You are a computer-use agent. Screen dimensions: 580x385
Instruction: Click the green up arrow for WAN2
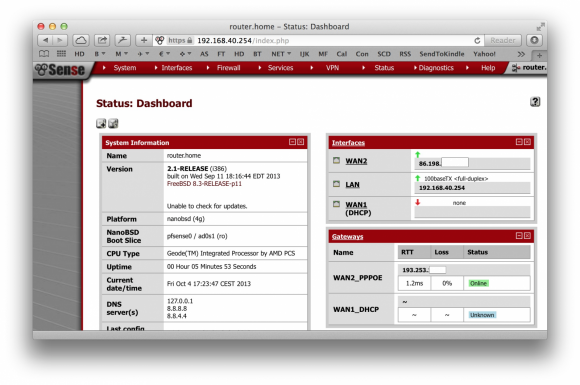click(418, 155)
